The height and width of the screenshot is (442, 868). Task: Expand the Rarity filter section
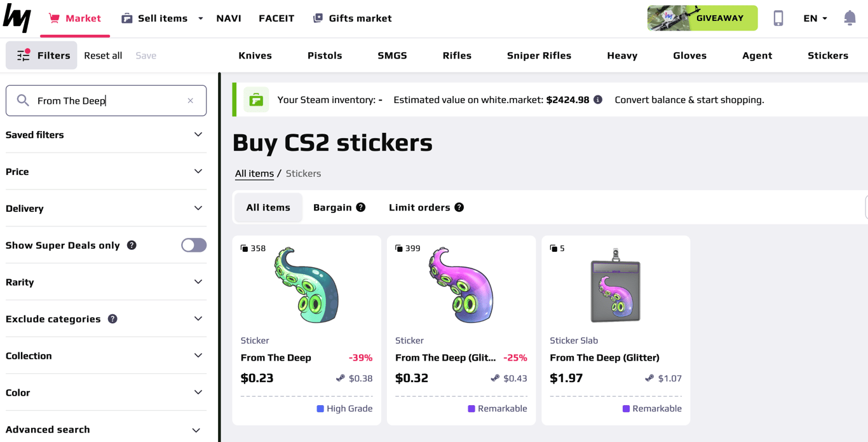click(x=105, y=282)
